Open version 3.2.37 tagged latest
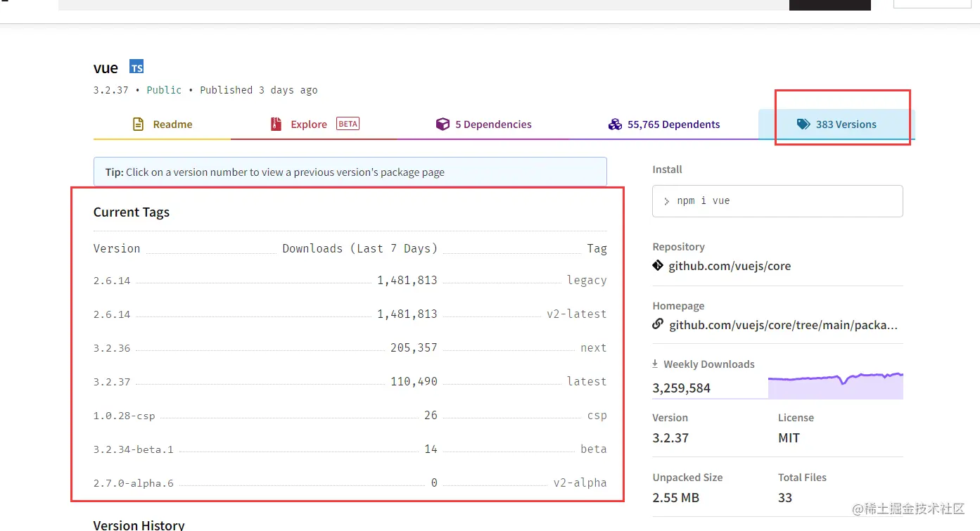 tap(112, 382)
